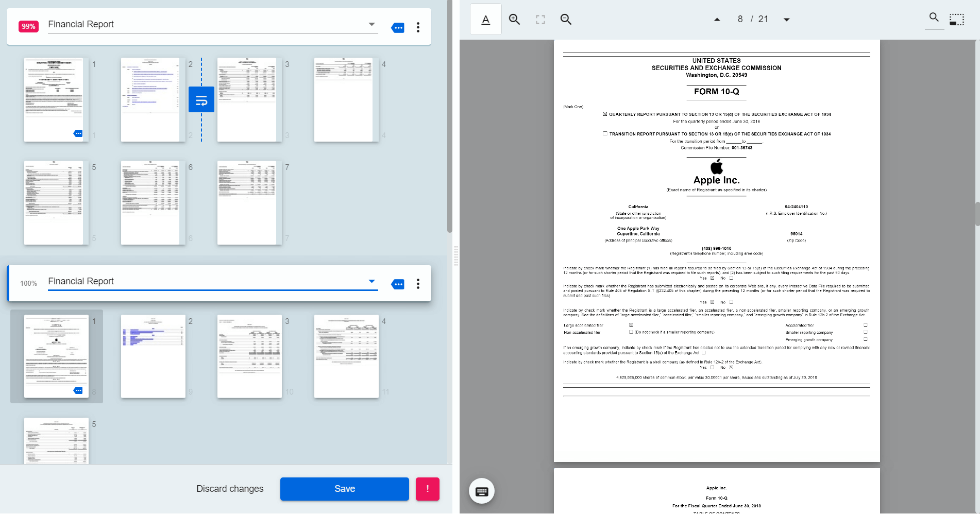Select the text selection tool (A icon)
Screen dimensions: 980x514
[x=485, y=20]
